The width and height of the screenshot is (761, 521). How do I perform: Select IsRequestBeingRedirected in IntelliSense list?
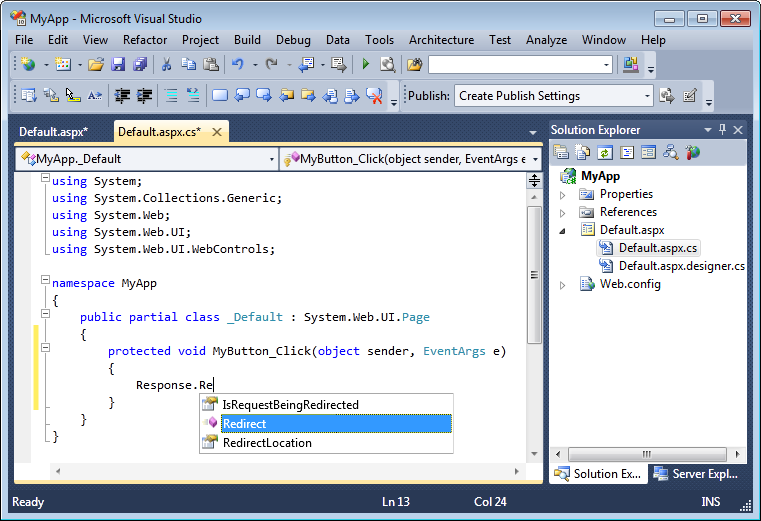tap(326, 404)
